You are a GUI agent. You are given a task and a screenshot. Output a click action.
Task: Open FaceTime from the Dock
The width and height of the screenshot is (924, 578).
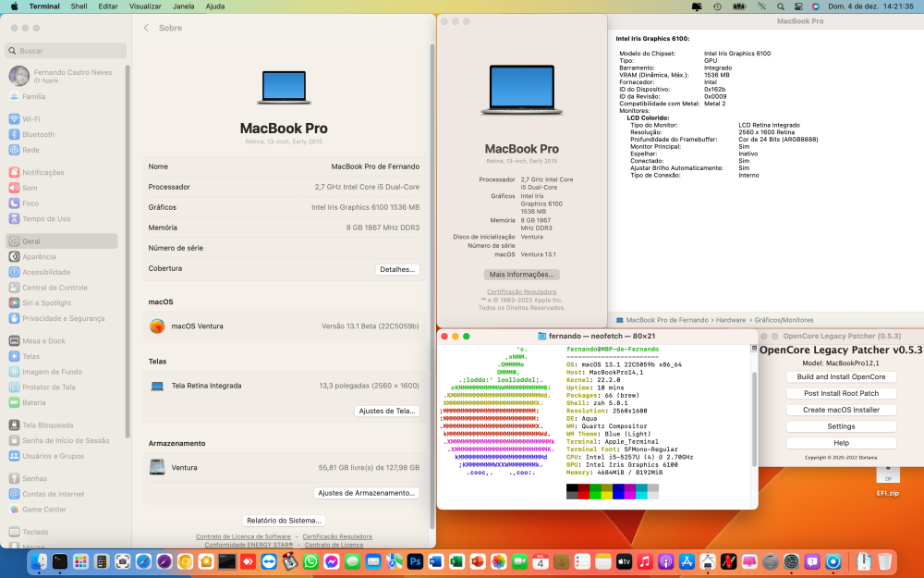click(x=519, y=561)
